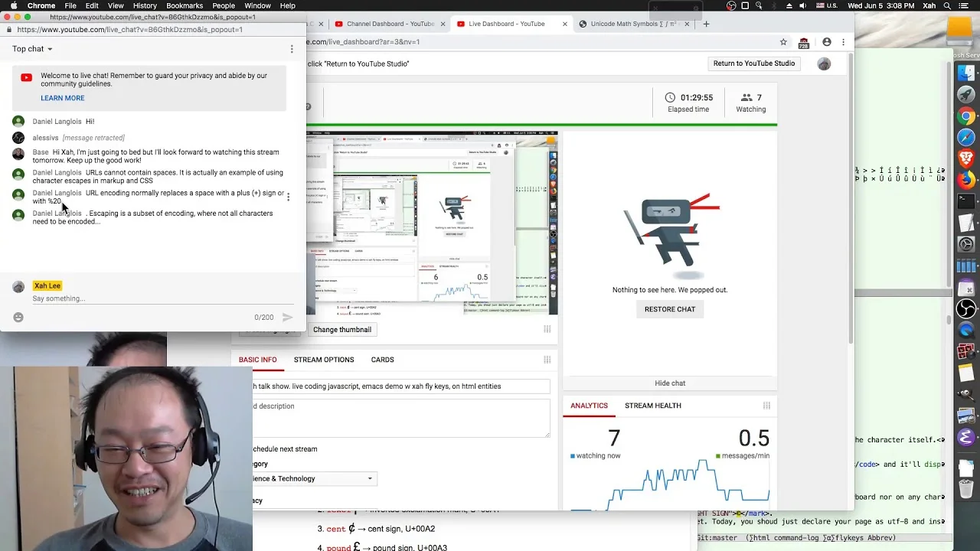Switch to the Channel Dashboard browser tab
Viewport: 980px width, 551px height.
pyautogui.click(x=385, y=24)
